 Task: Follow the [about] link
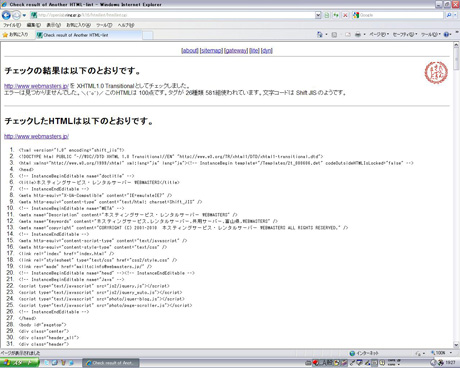(x=190, y=51)
